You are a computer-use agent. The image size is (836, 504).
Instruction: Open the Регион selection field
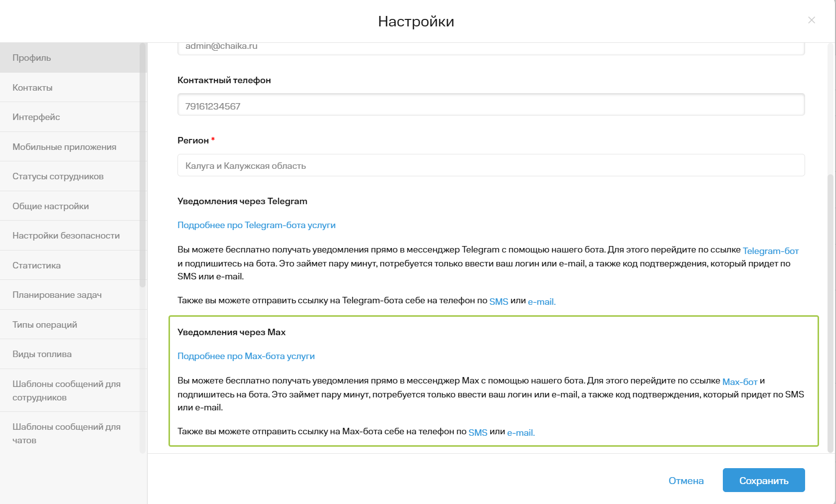(x=491, y=165)
